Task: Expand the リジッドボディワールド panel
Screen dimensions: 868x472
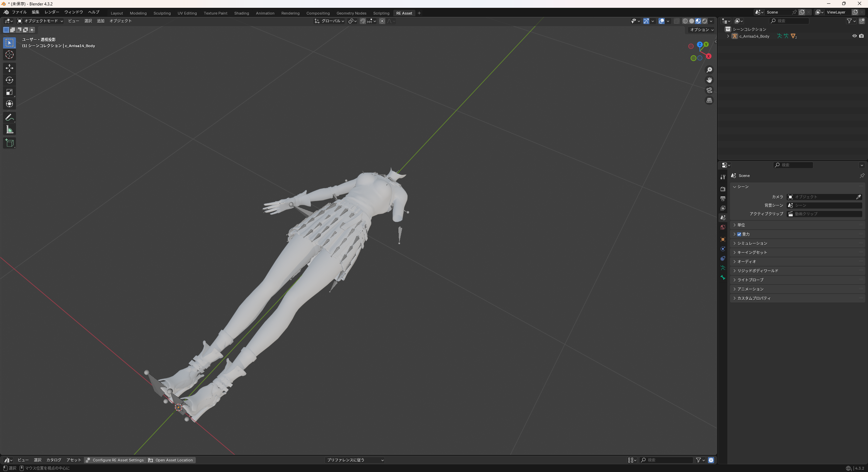Action: [x=757, y=271]
